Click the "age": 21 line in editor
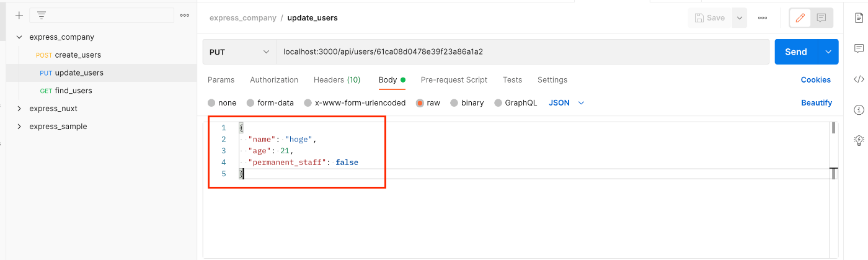The height and width of the screenshot is (260, 868). (x=270, y=151)
